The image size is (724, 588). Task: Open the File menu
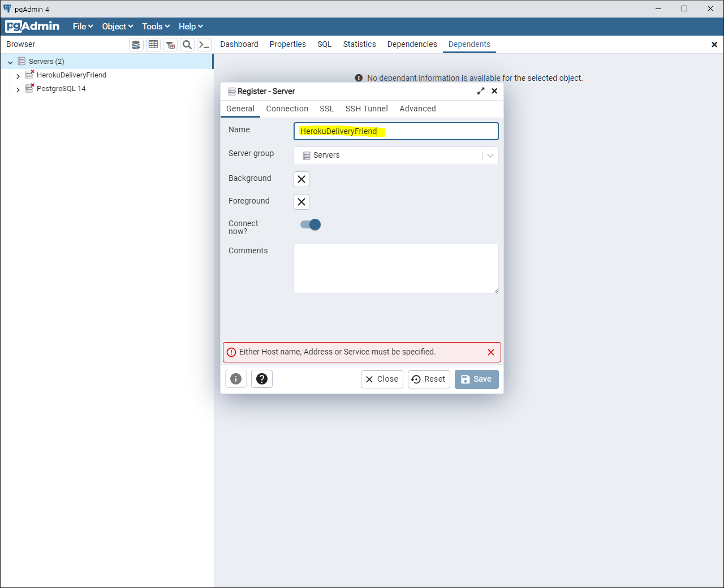pos(83,27)
